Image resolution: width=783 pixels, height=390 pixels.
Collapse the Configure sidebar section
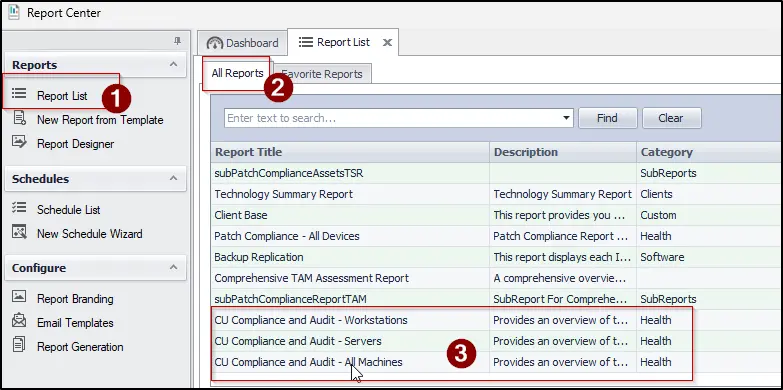point(173,267)
